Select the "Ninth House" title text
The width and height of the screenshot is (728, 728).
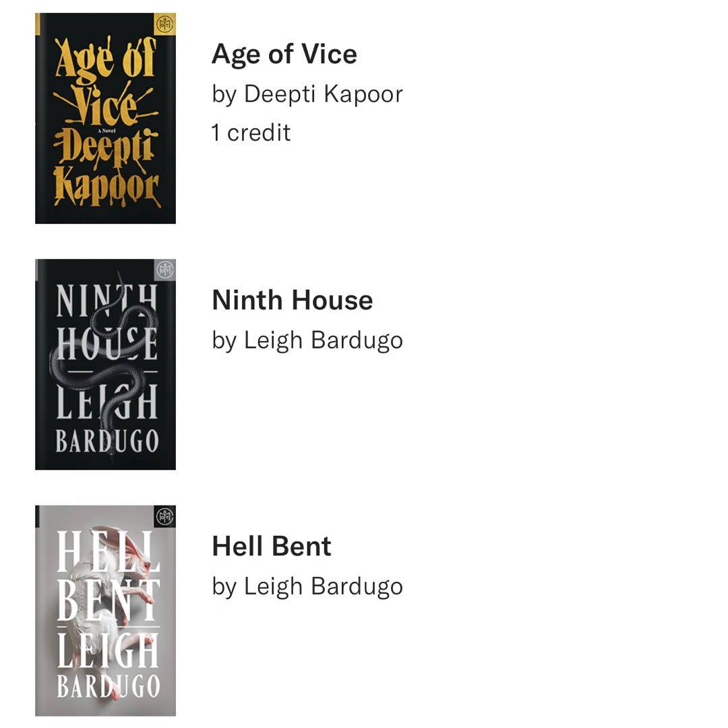(x=292, y=300)
